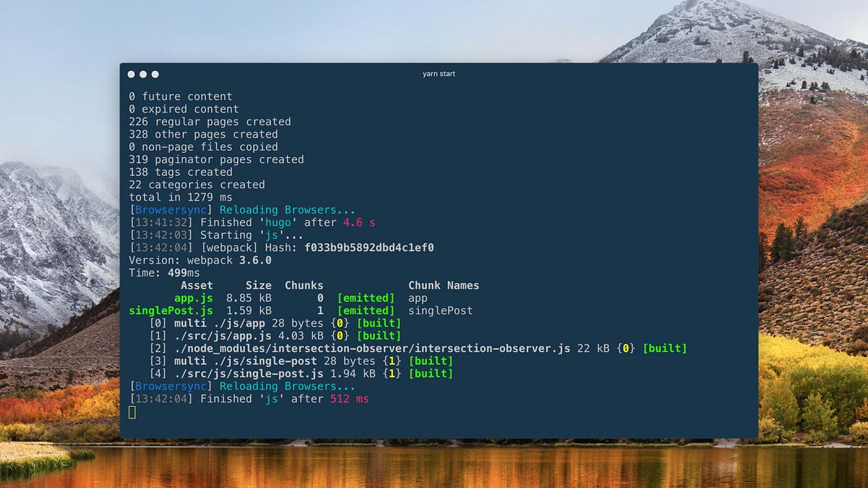Image resolution: width=868 pixels, height=488 pixels.
Task: Click the './src/js/single-post.js' module path
Action: click(x=249, y=374)
